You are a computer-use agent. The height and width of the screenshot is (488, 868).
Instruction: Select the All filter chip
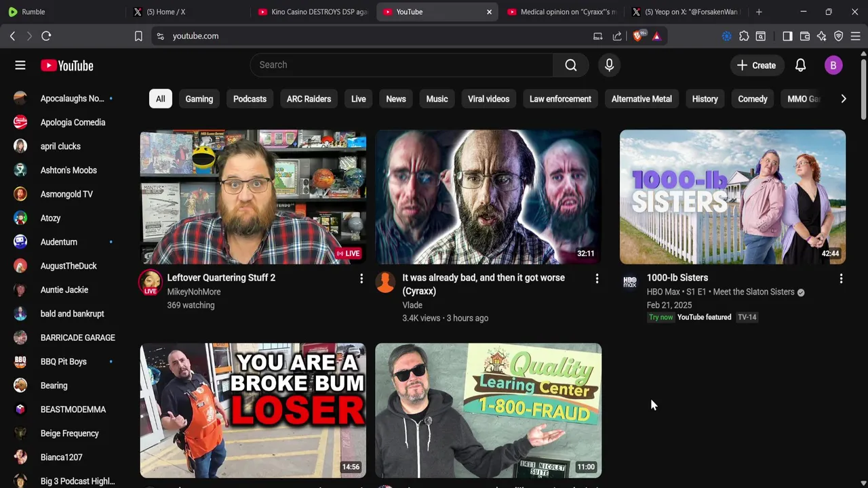pyautogui.click(x=160, y=99)
